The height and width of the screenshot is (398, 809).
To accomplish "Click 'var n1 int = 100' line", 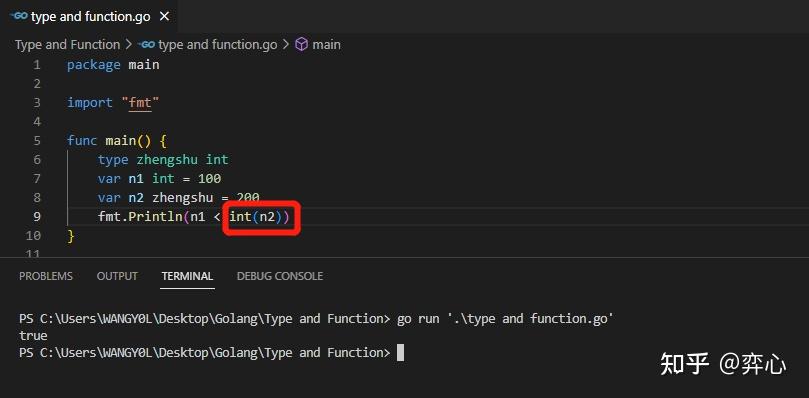I will pyautogui.click(x=159, y=179).
